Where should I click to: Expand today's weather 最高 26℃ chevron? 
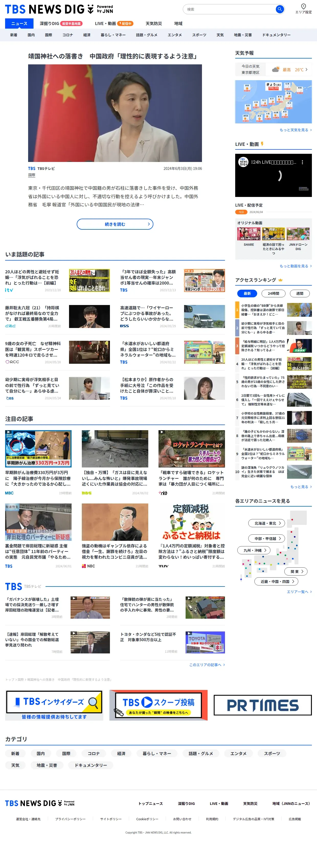pyautogui.click(x=306, y=69)
